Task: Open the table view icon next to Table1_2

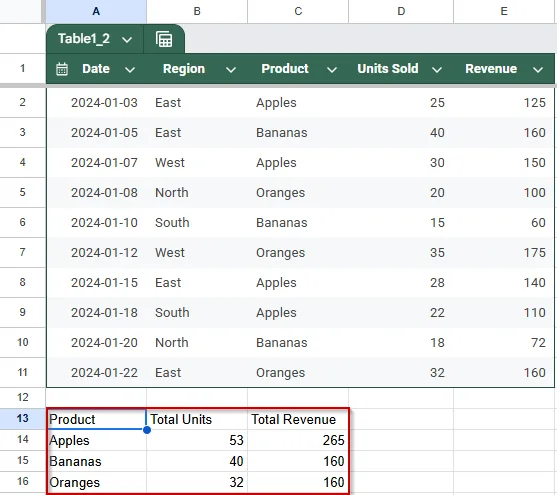Action: pyautogui.click(x=164, y=39)
